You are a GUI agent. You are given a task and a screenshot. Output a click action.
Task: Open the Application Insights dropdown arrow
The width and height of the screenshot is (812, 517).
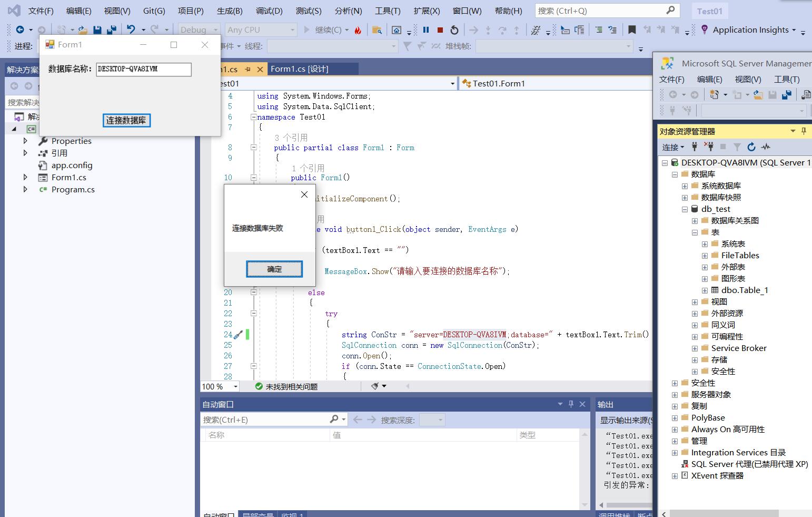(794, 30)
